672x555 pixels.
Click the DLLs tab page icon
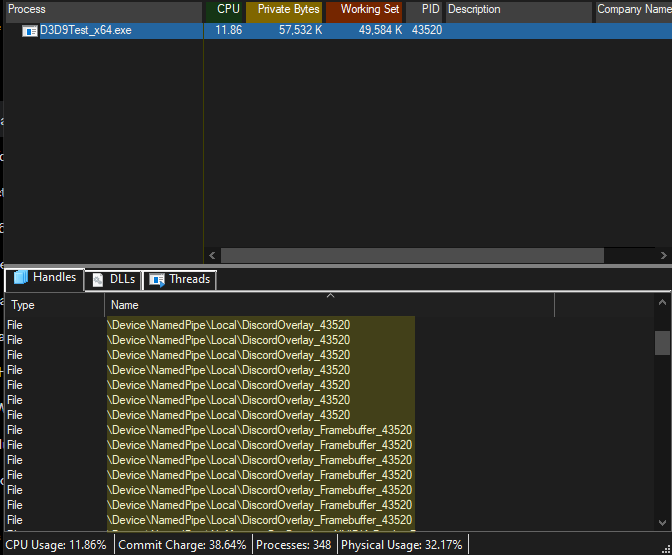[98, 280]
